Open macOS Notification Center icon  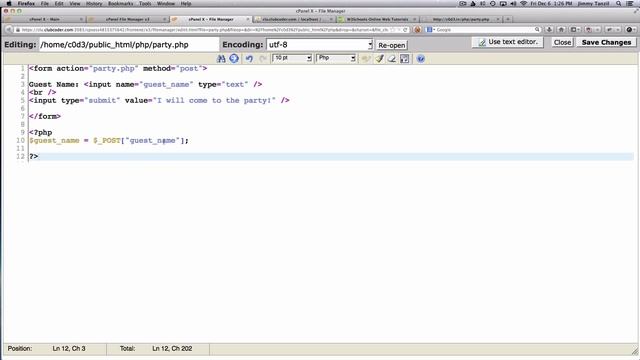[630, 4]
